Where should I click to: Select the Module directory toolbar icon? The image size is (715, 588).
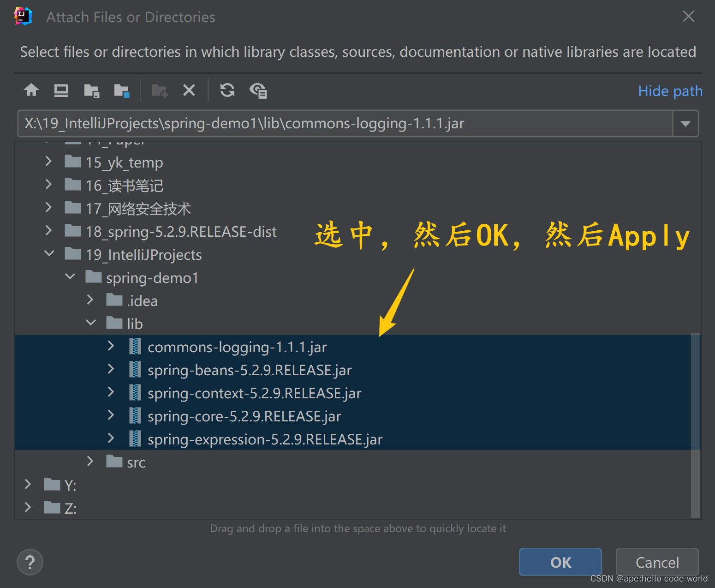point(122,90)
